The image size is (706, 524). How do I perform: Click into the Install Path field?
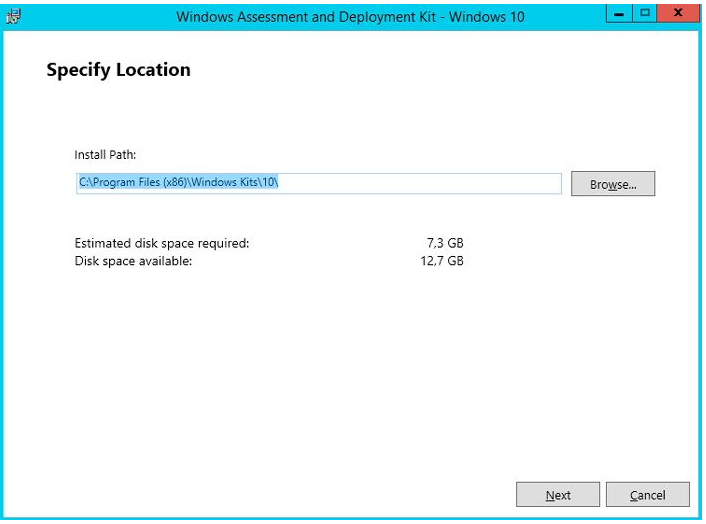click(319, 183)
